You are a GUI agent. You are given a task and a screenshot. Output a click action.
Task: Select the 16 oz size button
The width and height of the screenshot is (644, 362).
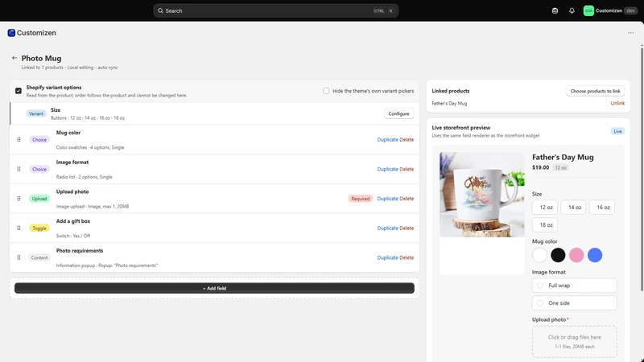point(602,208)
